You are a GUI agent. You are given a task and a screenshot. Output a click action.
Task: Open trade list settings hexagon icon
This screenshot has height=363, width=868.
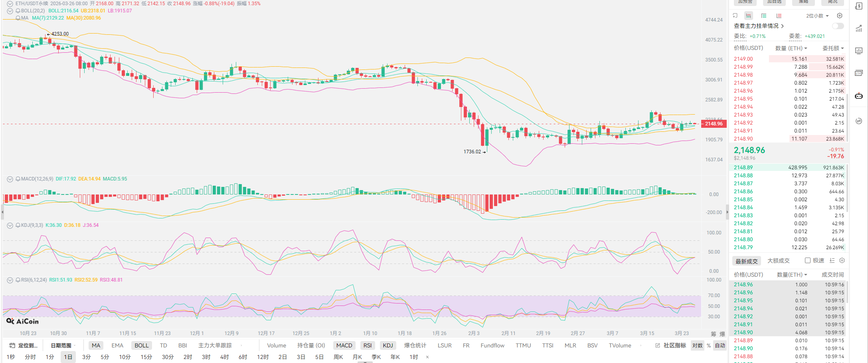[x=842, y=260]
